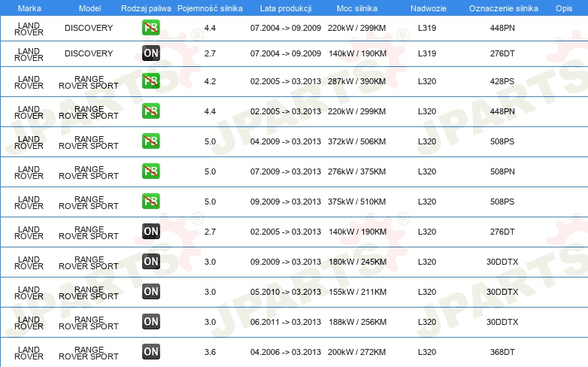Click power value 188kW / 256KM

(x=357, y=322)
